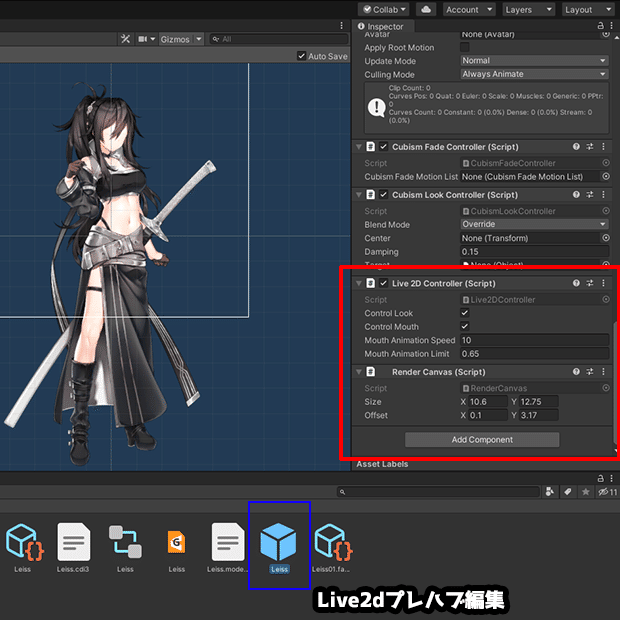Open Cubism Look Controller help icon
This screenshot has height=620, width=620.
(576, 195)
